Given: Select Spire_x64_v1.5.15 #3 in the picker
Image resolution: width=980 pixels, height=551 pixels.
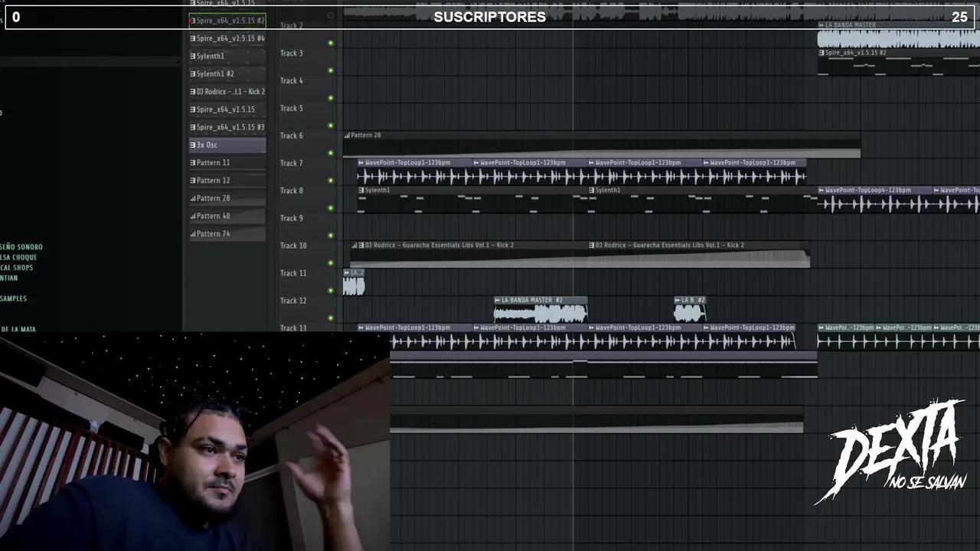Looking at the screenshot, I should (x=227, y=127).
